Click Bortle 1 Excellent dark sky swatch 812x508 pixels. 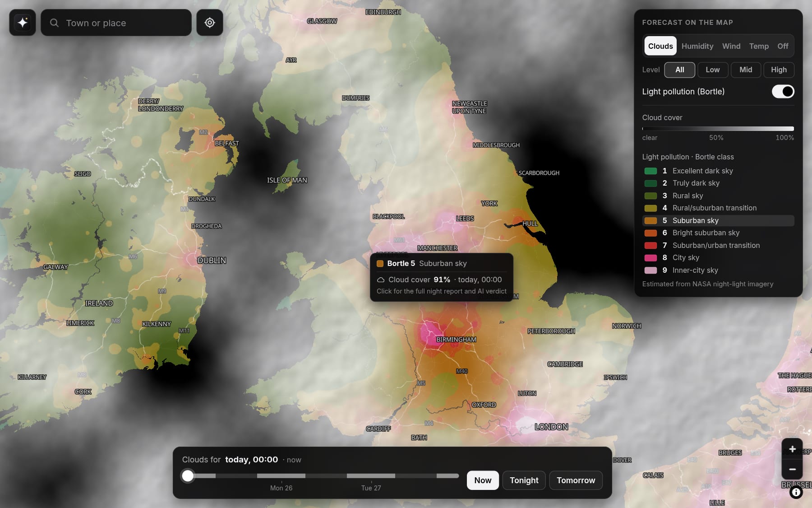(x=651, y=171)
